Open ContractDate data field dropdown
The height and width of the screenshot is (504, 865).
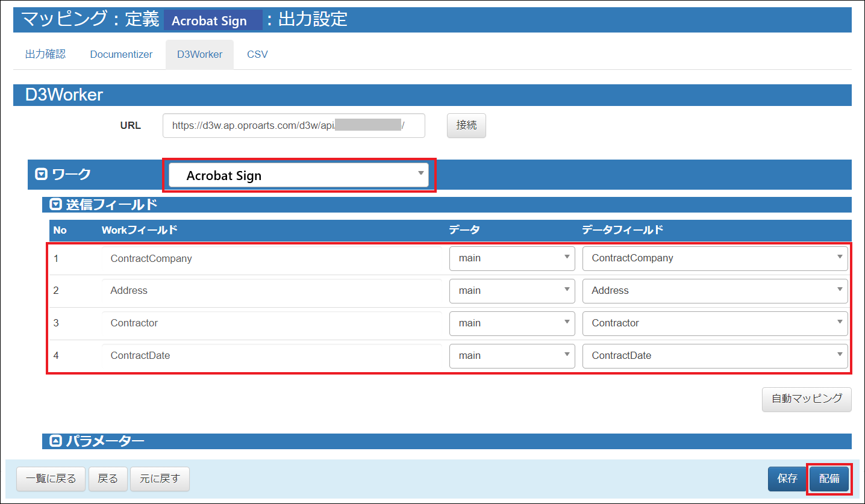click(x=715, y=356)
